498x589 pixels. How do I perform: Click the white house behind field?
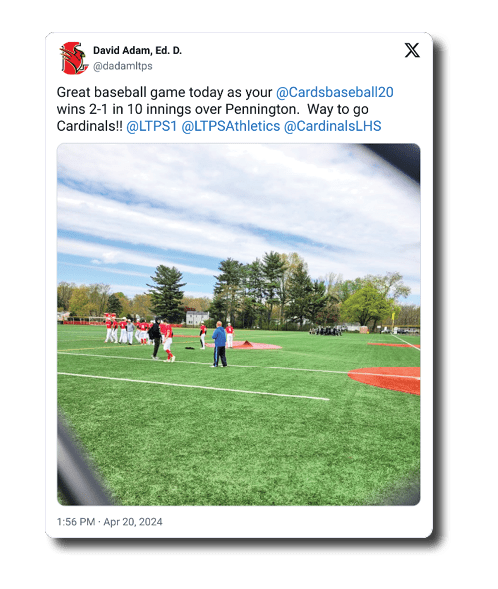pos(197,318)
